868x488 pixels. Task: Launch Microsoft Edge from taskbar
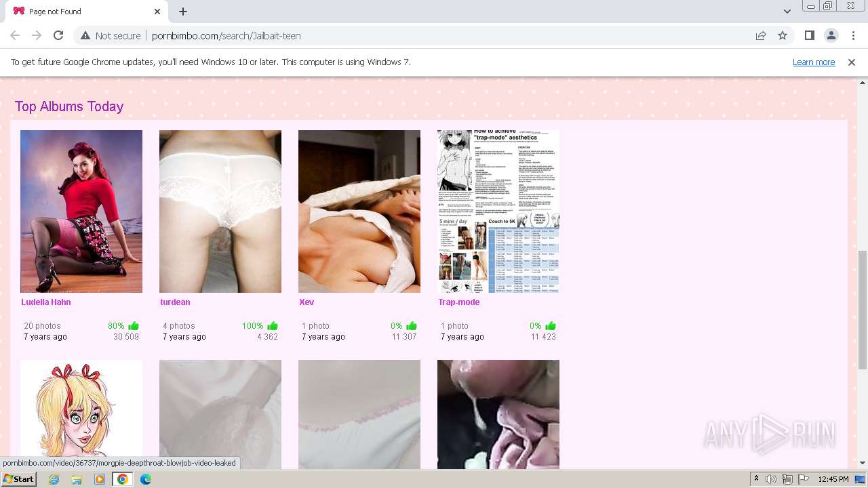[x=146, y=479]
